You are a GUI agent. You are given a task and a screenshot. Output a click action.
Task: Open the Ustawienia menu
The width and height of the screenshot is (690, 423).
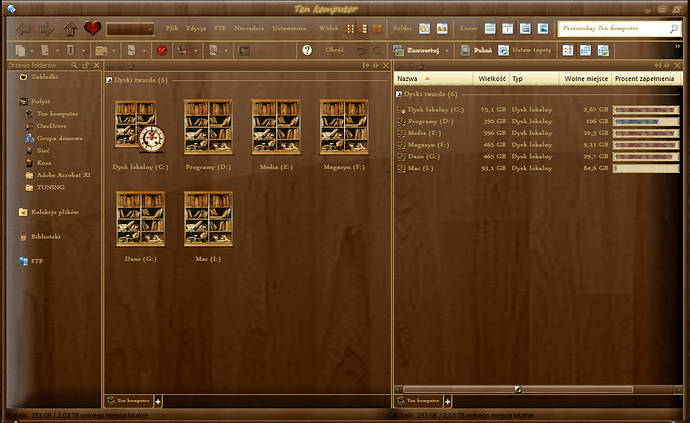(x=291, y=28)
